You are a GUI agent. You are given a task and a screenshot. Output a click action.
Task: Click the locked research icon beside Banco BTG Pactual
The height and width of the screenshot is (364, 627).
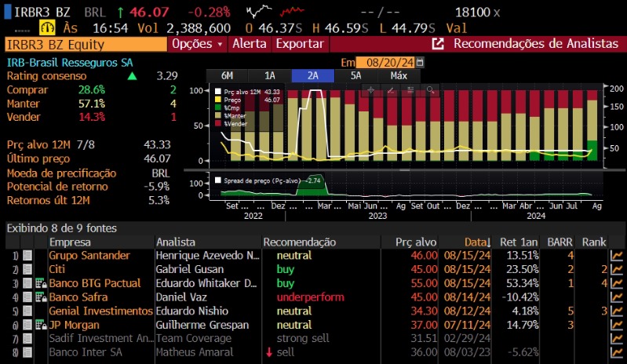41,284
